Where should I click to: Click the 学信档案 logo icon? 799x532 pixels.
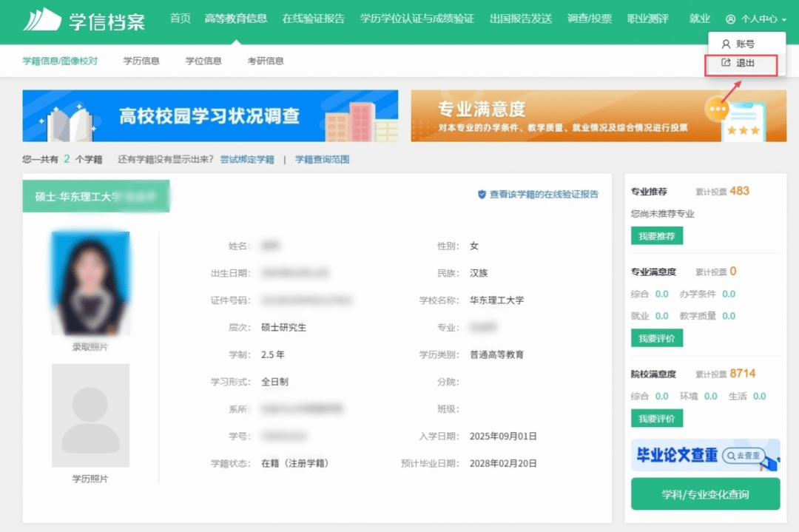pos(41,19)
